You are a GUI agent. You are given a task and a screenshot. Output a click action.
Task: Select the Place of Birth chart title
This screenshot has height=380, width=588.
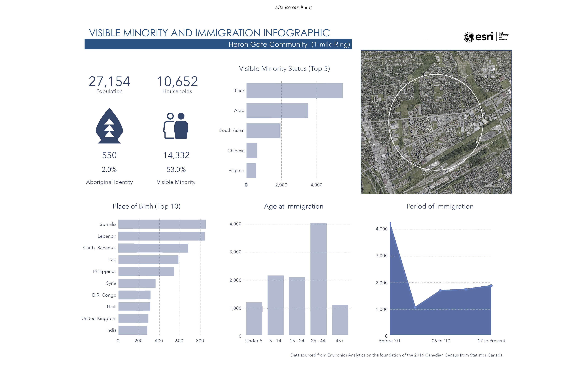[147, 206]
